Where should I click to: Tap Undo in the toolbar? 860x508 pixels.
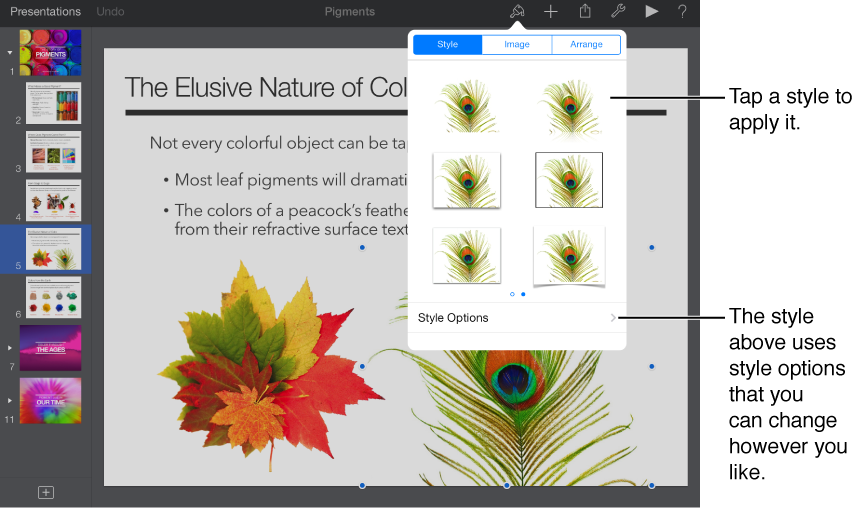coord(110,11)
